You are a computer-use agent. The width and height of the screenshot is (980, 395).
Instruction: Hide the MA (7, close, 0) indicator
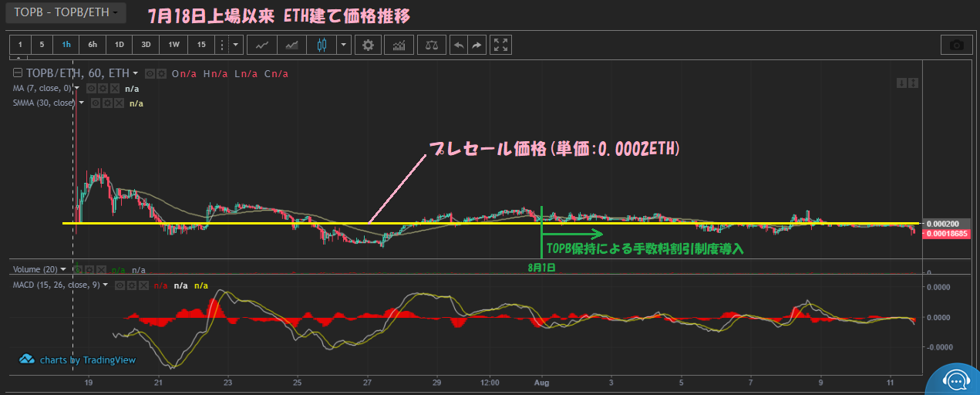click(91, 89)
